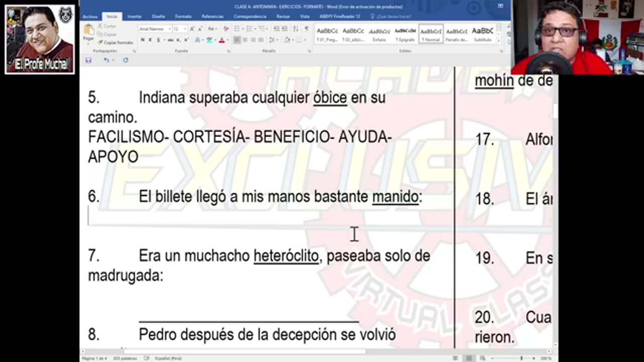This screenshot has height=362, width=644.
Task: Click the Pegar paste icon
Action: 89,31
